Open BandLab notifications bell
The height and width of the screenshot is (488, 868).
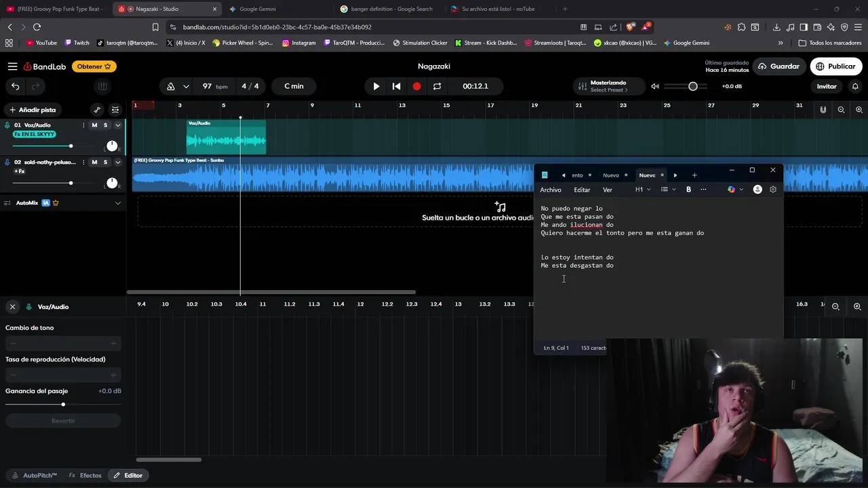[855, 86]
